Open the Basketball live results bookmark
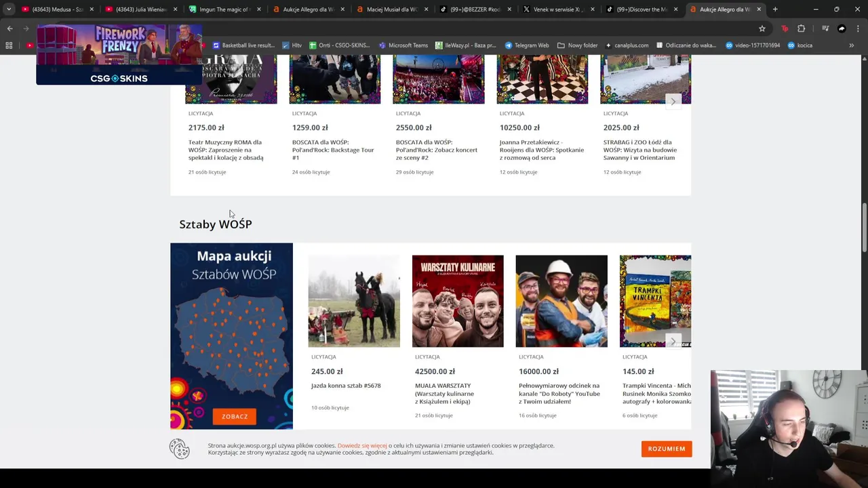The image size is (868, 488). tap(243, 45)
